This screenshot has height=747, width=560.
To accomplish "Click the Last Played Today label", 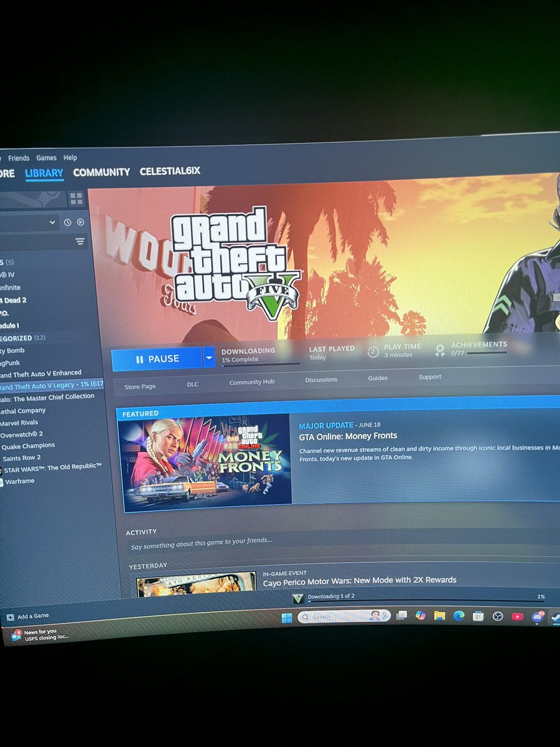I will pos(332,353).
